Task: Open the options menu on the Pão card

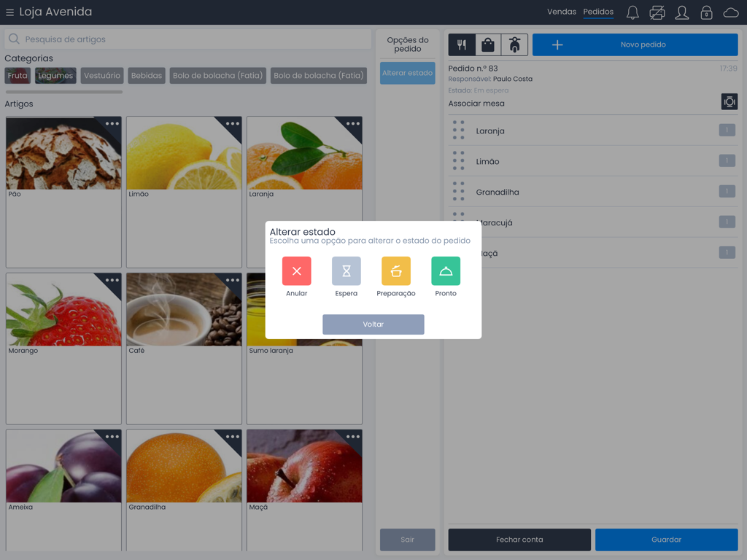Action: point(112,124)
